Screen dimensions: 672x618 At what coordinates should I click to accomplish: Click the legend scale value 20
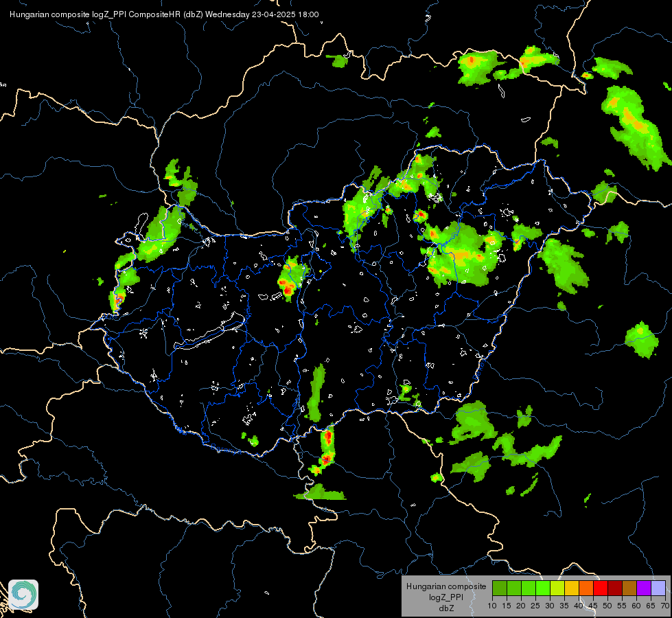[521, 606]
